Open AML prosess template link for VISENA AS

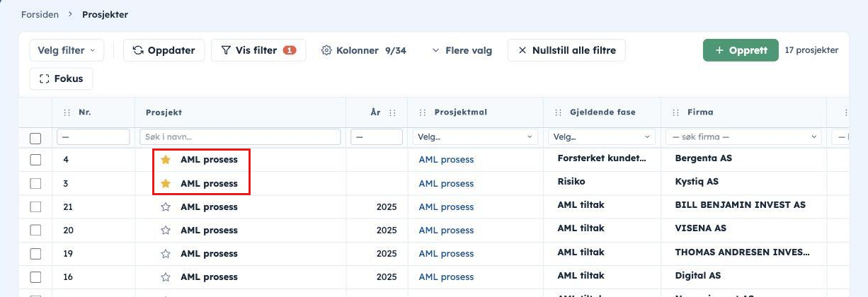click(x=446, y=231)
